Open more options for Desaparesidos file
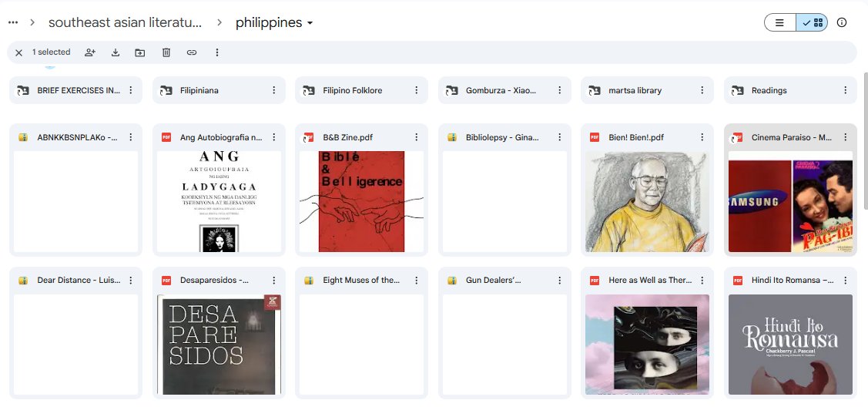The image size is (868, 407). coord(273,280)
